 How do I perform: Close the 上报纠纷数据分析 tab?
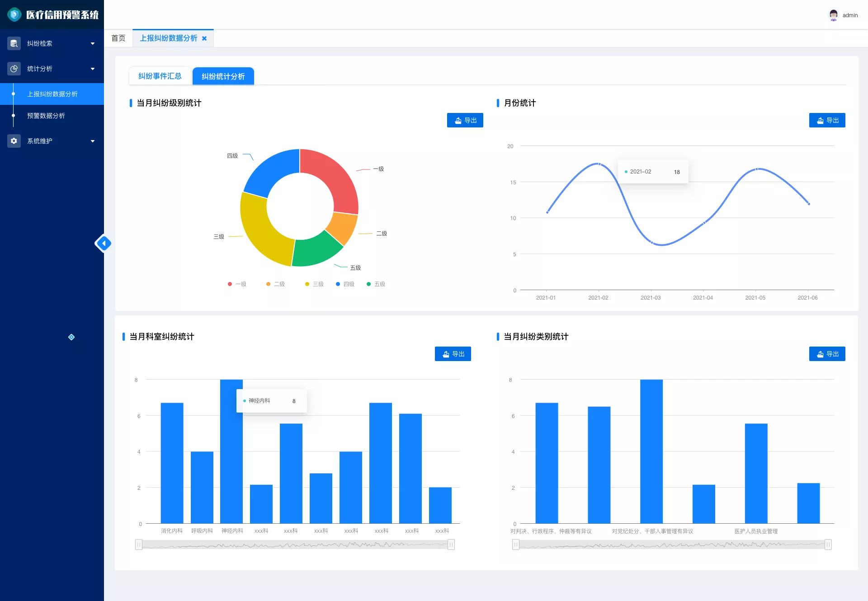pos(204,38)
